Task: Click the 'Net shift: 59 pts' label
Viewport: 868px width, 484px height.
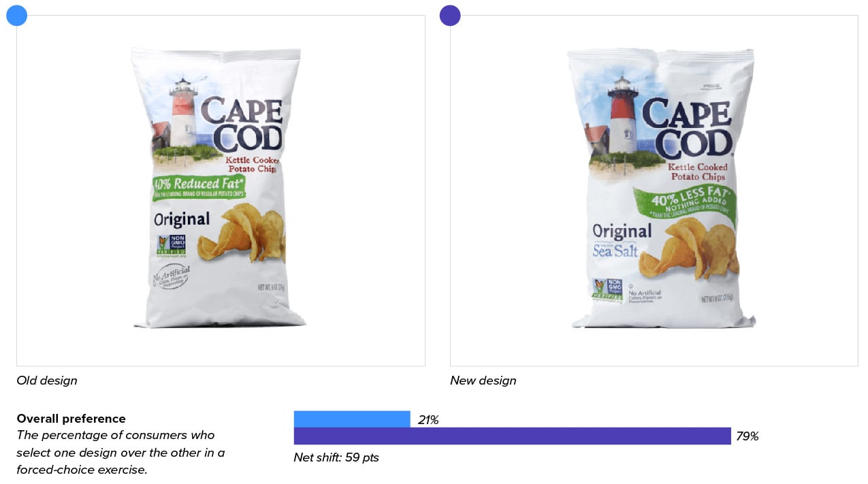Action: 336,457
